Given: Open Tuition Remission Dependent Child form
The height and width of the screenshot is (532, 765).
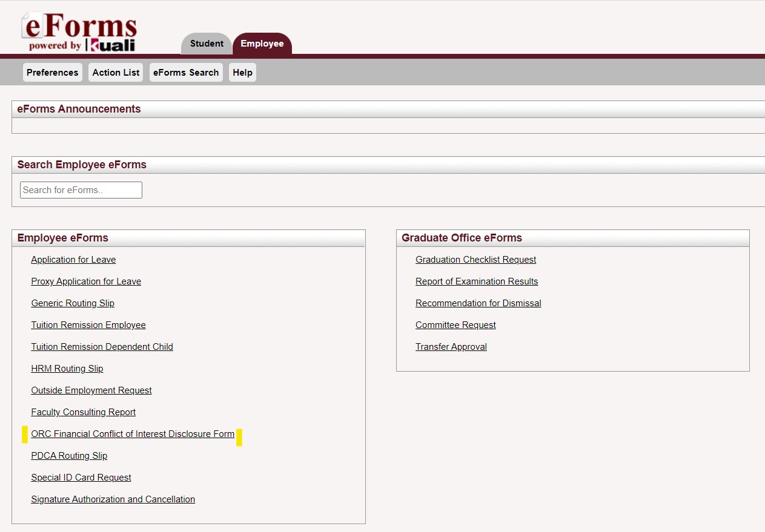Looking at the screenshot, I should coord(102,347).
